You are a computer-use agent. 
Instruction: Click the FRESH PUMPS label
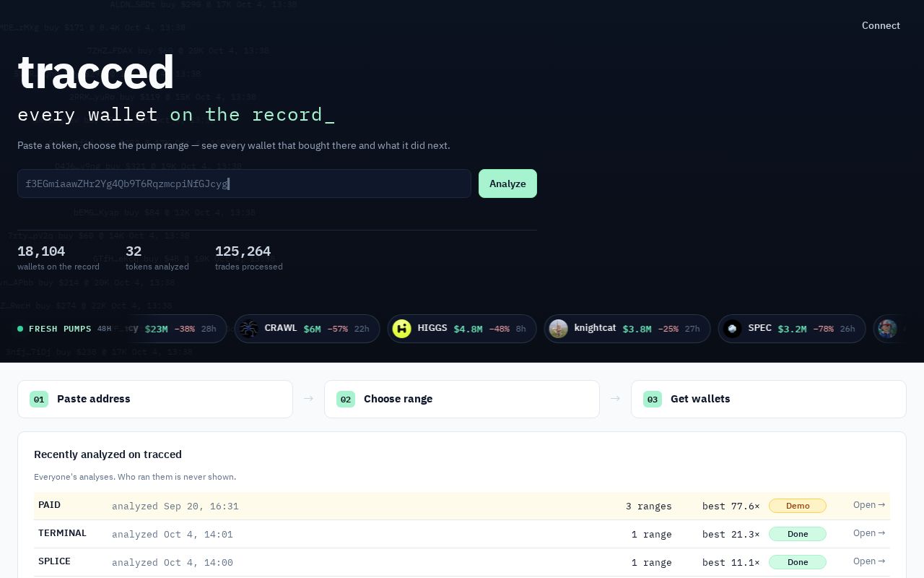point(60,329)
